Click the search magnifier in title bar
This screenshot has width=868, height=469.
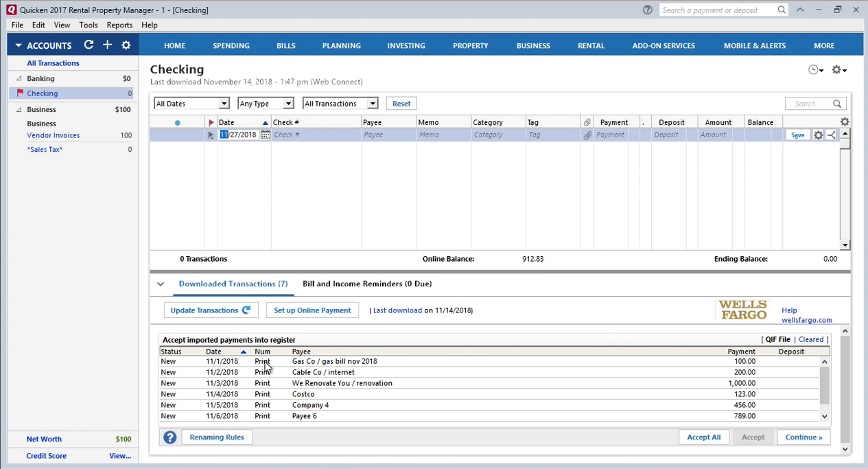[782, 10]
